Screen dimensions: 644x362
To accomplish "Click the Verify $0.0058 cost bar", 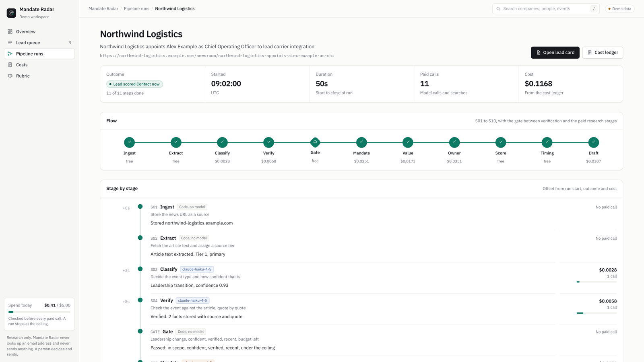I will click(597, 313).
